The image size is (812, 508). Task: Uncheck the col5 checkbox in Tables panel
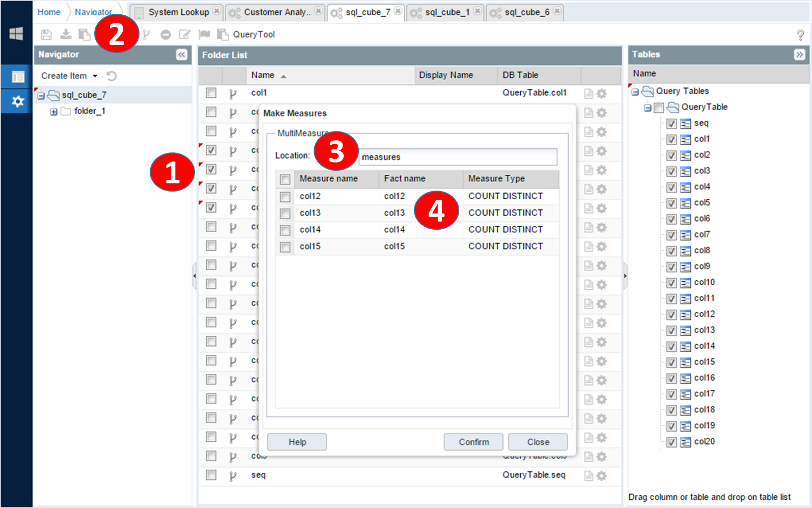click(671, 203)
